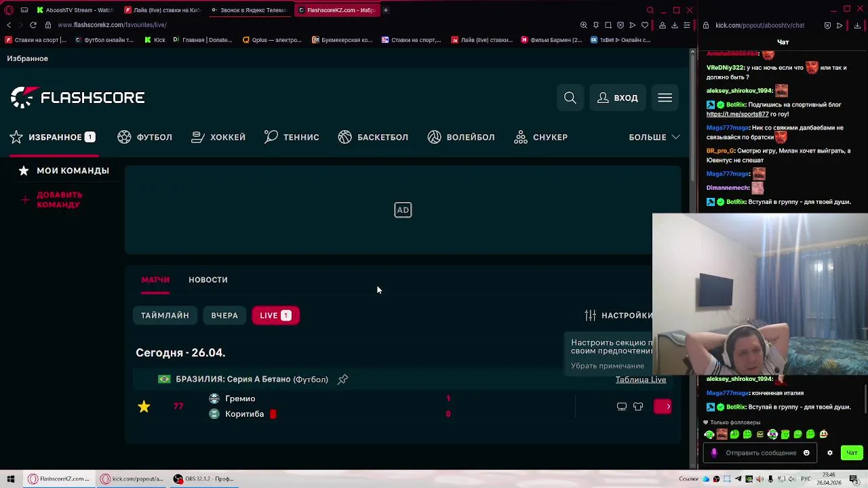Click the chat message input field
Image resolution: width=868 pixels, height=488 pixels.
(759, 453)
